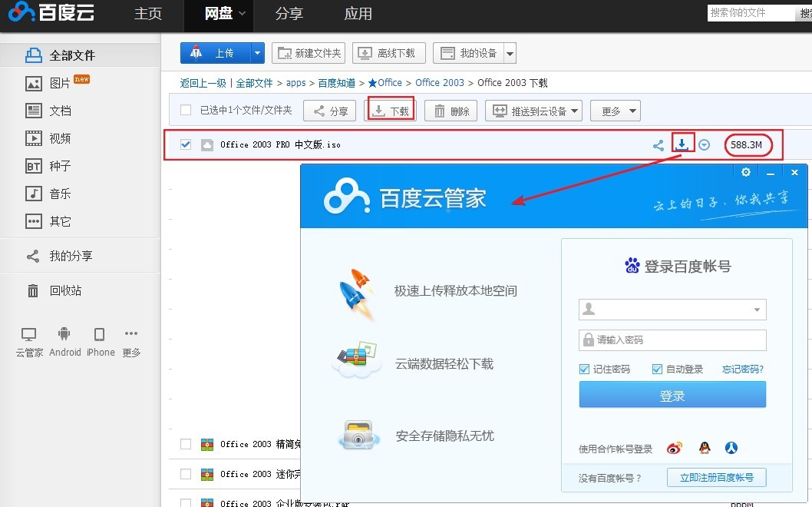Log in with Renren icon
This screenshot has height=507, width=812.
[731, 448]
